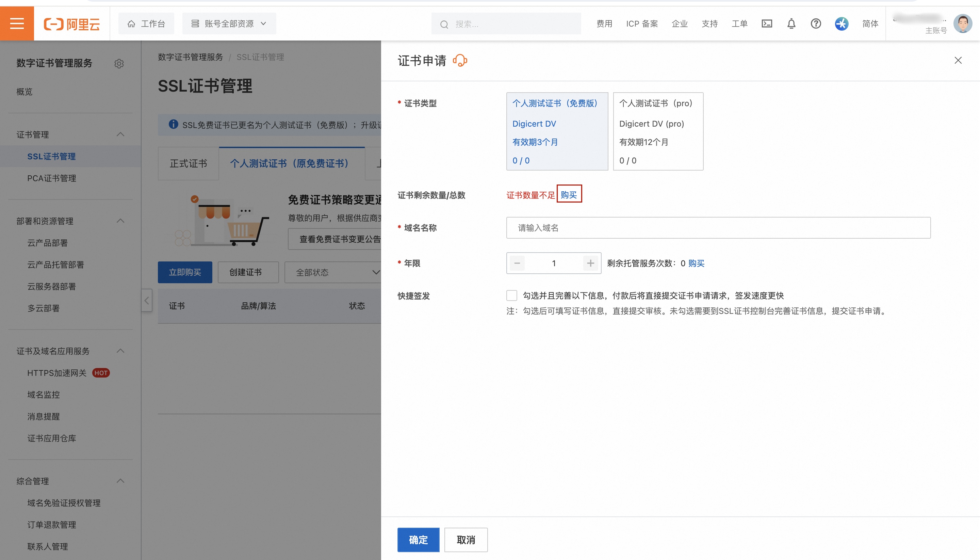This screenshot has width=980, height=560.
Task: Switch to the 正式证书 tab
Action: tap(189, 163)
